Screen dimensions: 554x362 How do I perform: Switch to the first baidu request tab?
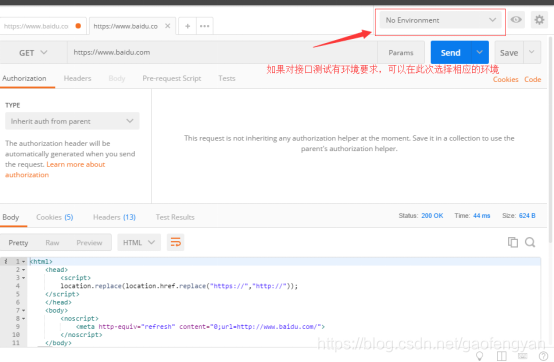point(42,26)
